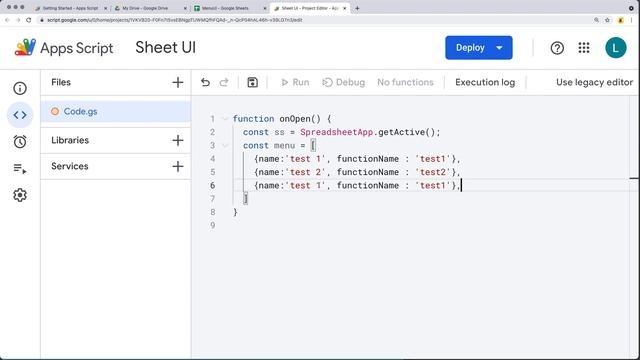
Task: Open the Overview info icon in sidebar
Action: pos(20,88)
